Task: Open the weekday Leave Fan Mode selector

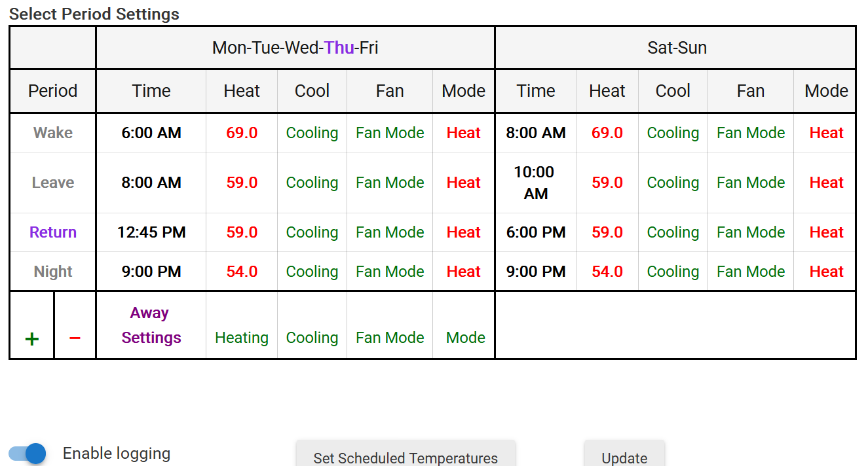Action: pos(390,183)
